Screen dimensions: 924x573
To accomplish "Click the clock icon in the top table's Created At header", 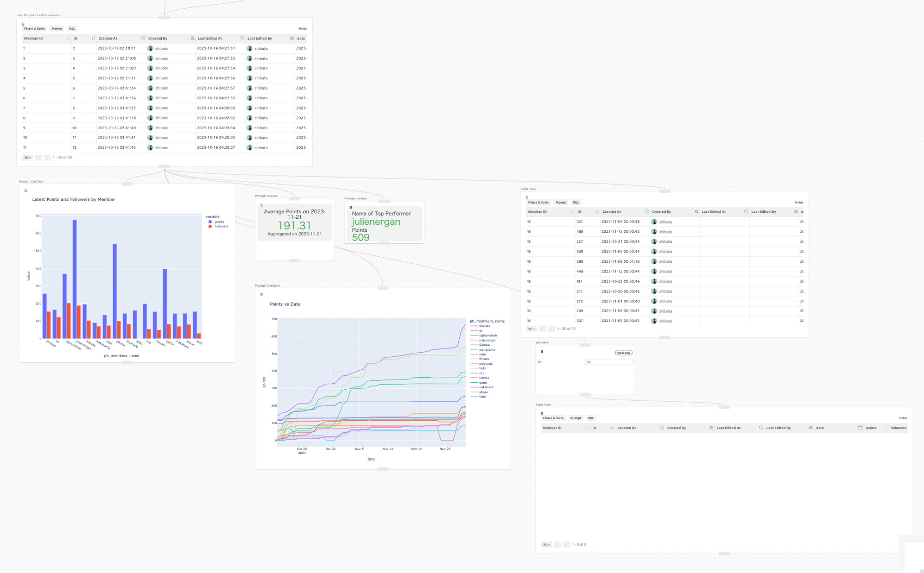I will [x=143, y=38].
